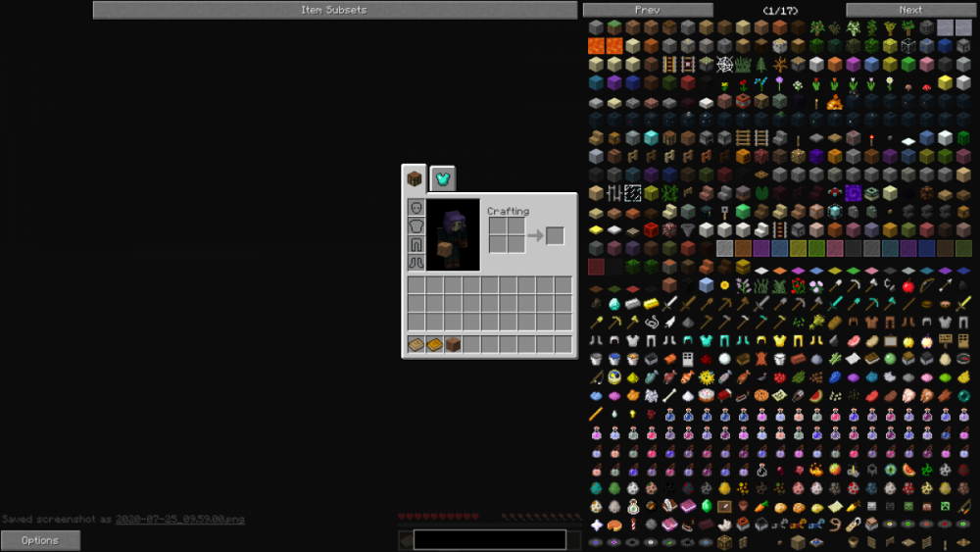
Task: Open the Item Subsets dropdown
Action: coord(334,10)
